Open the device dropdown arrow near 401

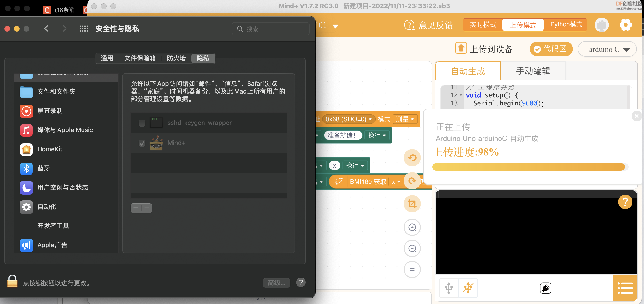click(335, 26)
